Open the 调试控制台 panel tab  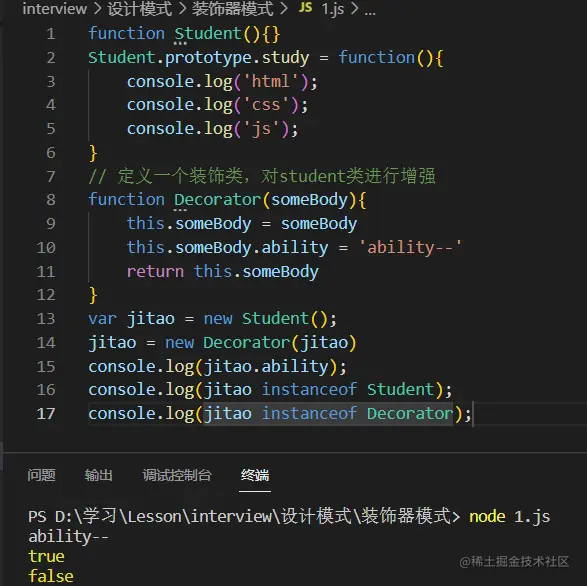coord(177,475)
